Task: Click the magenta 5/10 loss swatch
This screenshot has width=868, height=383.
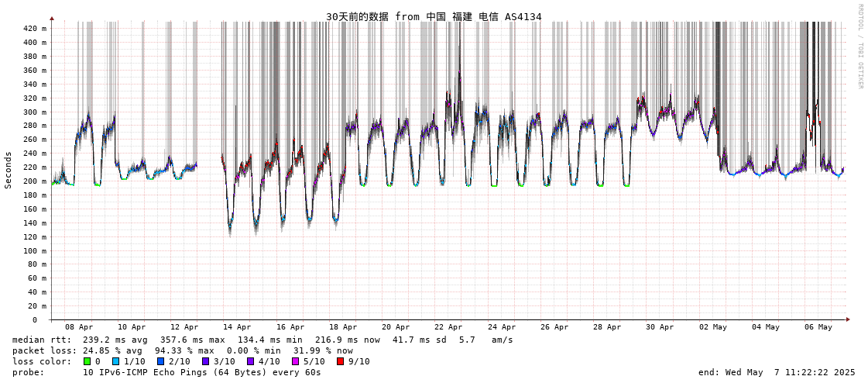Action: [294, 361]
